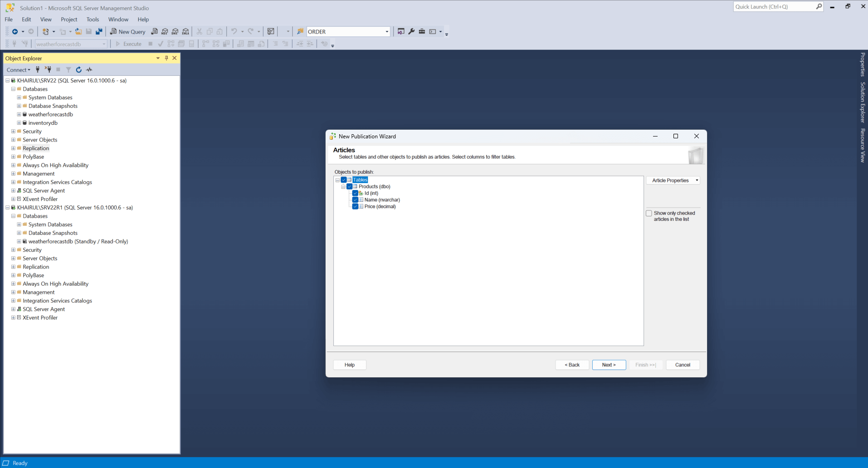Open the Project menu
The width and height of the screenshot is (868, 468).
tap(69, 19)
